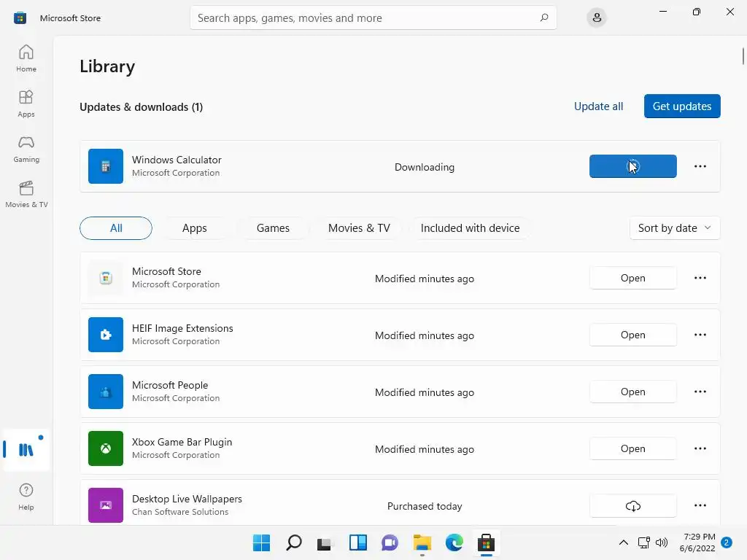This screenshot has width=747, height=560.
Task: Click the Desktop Live Wallpapers app icon
Action: click(x=106, y=505)
